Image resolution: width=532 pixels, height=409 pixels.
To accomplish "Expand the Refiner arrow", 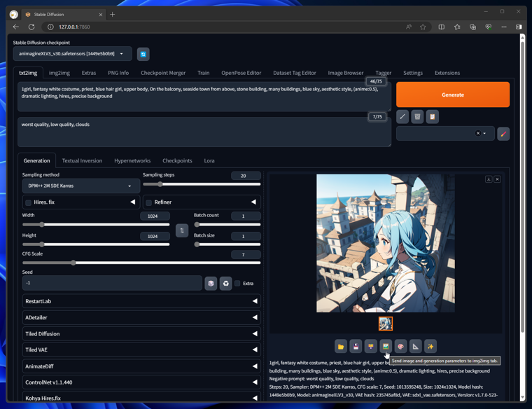I will click(253, 202).
